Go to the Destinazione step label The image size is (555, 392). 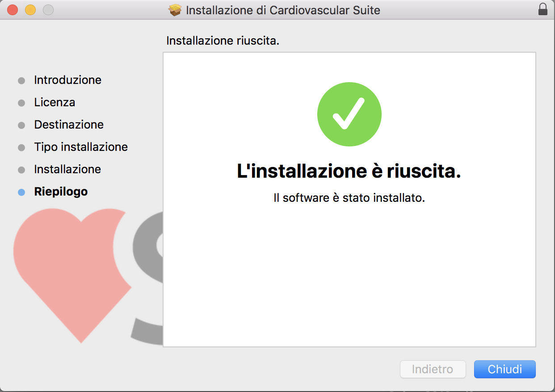[69, 125]
